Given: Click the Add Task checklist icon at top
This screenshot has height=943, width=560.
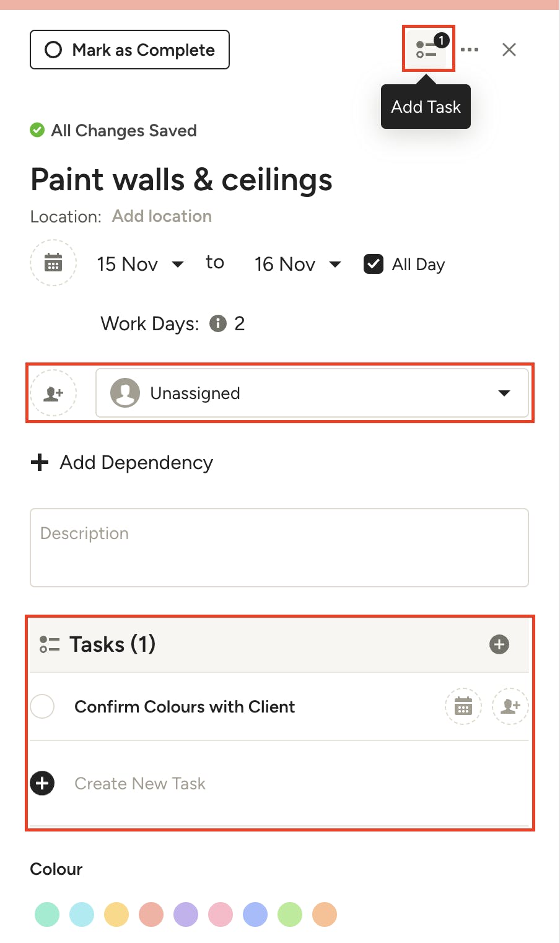Looking at the screenshot, I should pyautogui.click(x=427, y=49).
